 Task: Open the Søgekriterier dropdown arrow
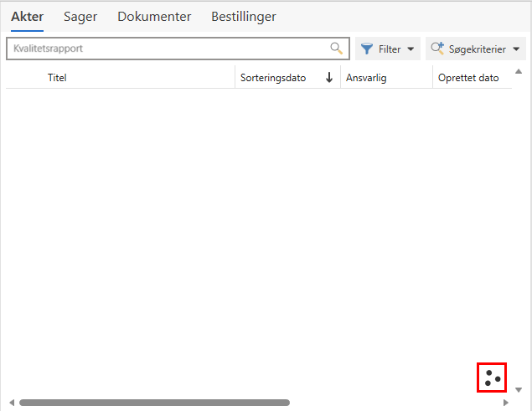pos(516,49)
